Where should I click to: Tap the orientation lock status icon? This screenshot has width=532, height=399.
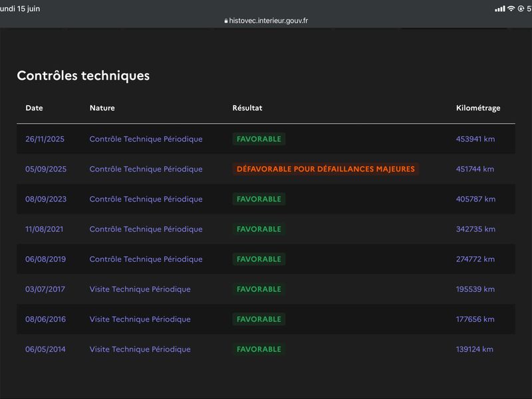tap(521, 9)
